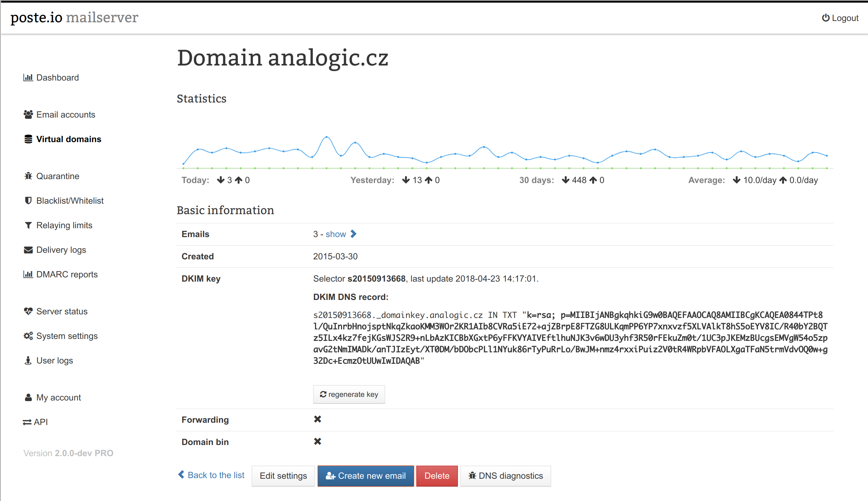Click Create new email button
Image resolution: width=868 pixels, height=501 pixels.
coord(366,476)
